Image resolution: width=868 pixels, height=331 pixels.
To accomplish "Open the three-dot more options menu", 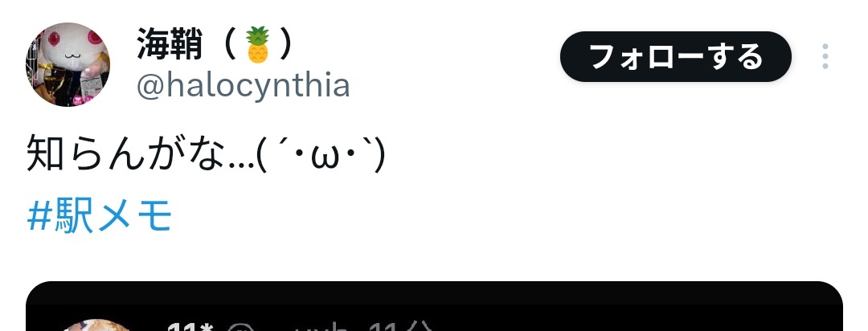I will pyautogui.click(x=825, y=56).
